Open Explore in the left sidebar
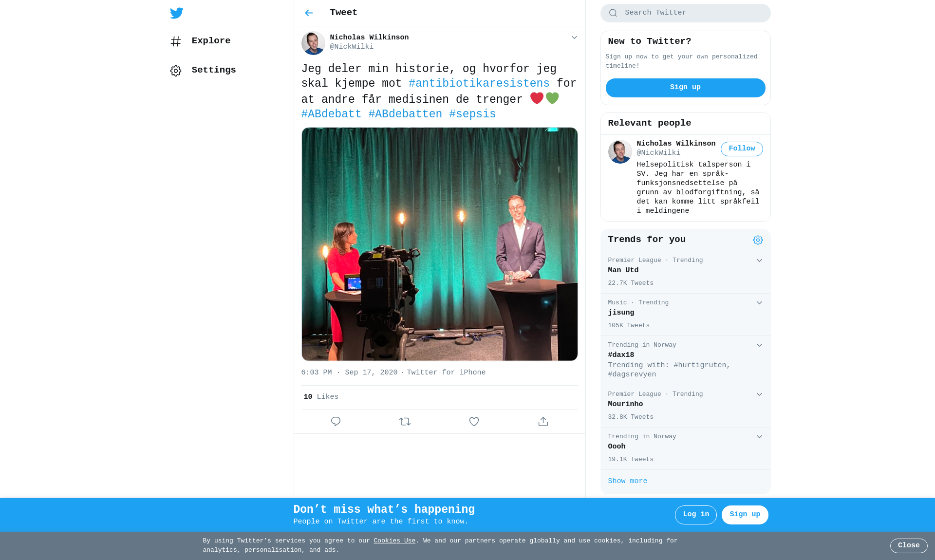This screenshot has width=935, height=560. click(200, 41)
